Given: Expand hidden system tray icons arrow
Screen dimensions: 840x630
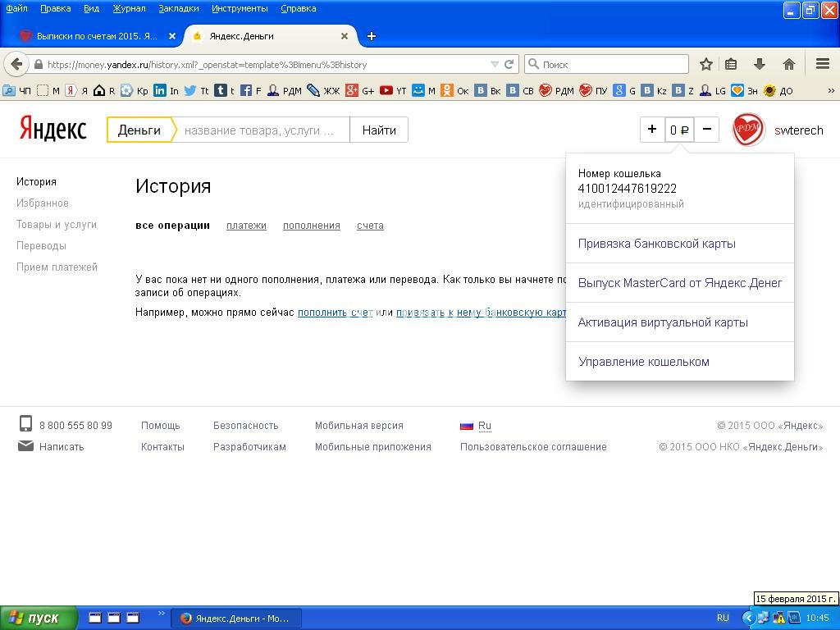Looking at the screenshot, I should [x=748, y=618].
